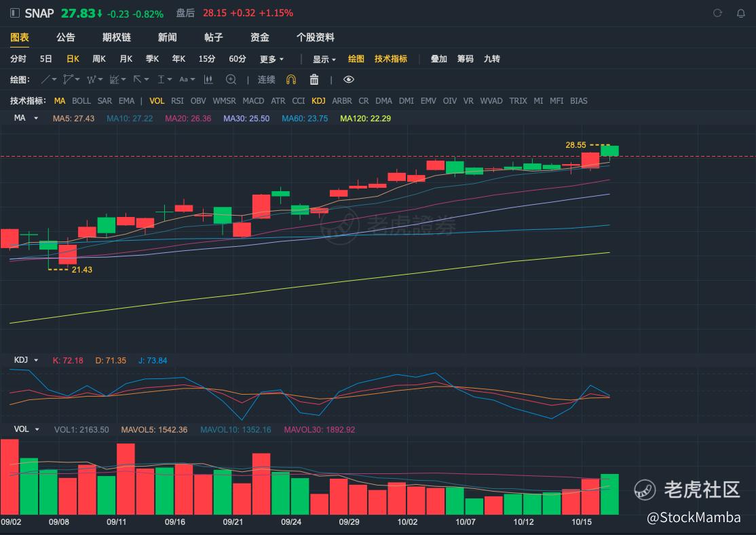Open dropdown arrow next to polyline tool
The width and height of the screenshot is (756, 535).
point(77,79)
